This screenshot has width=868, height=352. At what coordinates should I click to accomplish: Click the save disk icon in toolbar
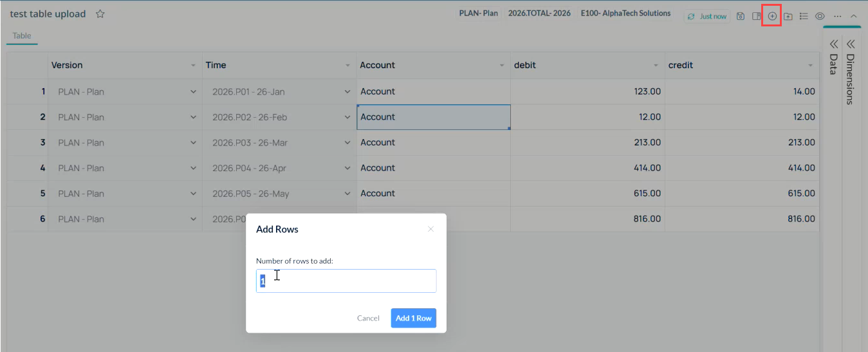coord(741,16)
